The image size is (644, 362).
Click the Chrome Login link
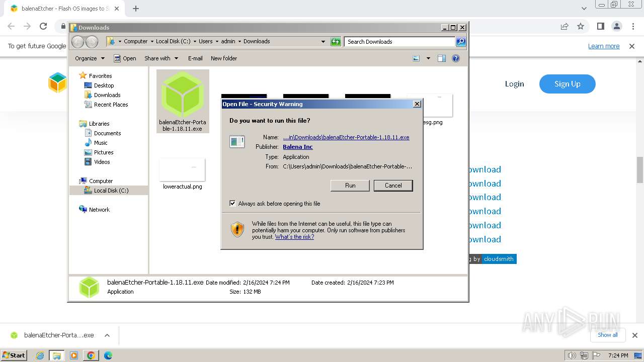(x=514, y=84)
